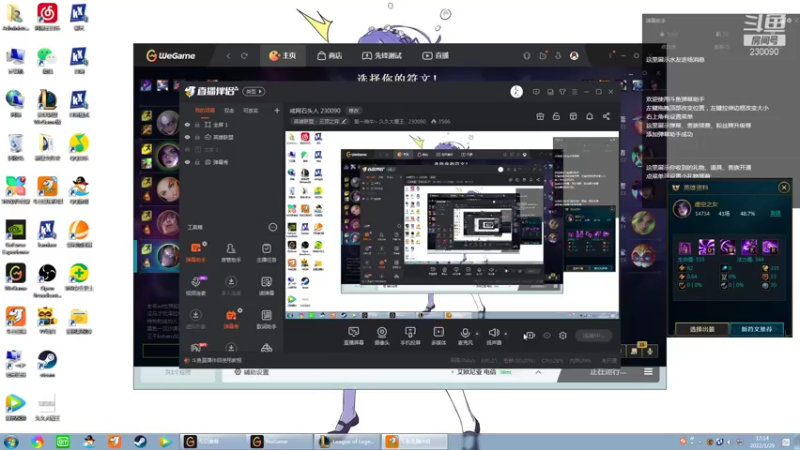Toggle lock on 全屏 1 source
The height and width of the screenshot is (450, 800).
click(197, 124)
